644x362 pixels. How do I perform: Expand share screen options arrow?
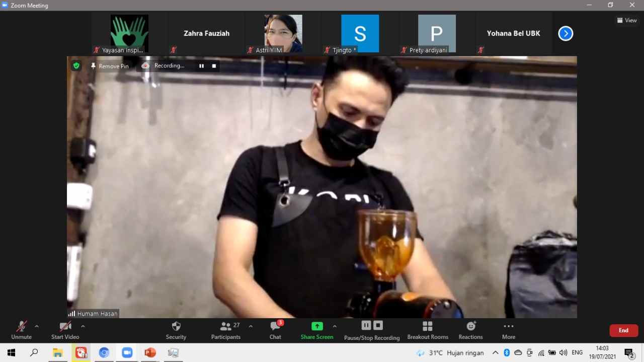(335, 326)
